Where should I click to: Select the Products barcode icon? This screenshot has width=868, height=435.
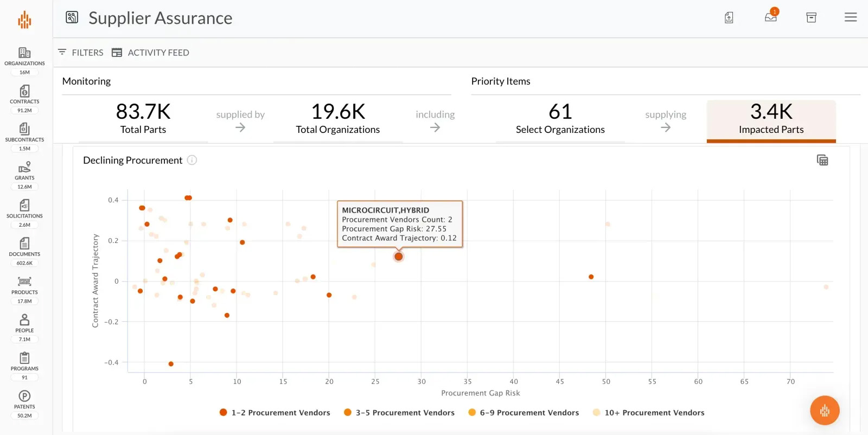(x=24, y=282)
